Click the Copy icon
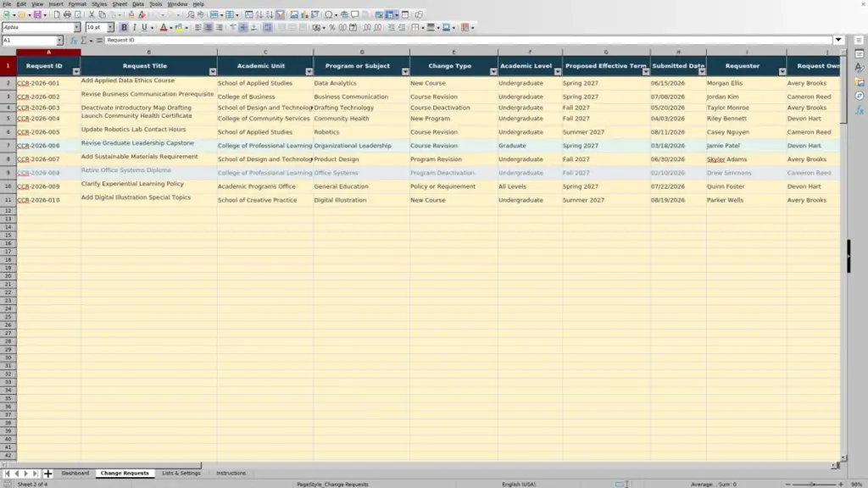The height and width of the screenshot is (488, 868). 102,14
